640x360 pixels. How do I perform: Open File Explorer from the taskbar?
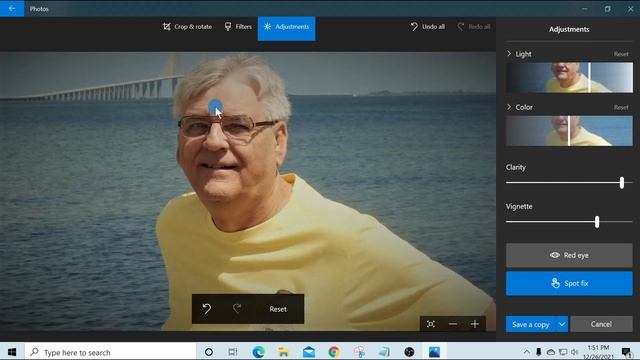[x=283, y=352]
